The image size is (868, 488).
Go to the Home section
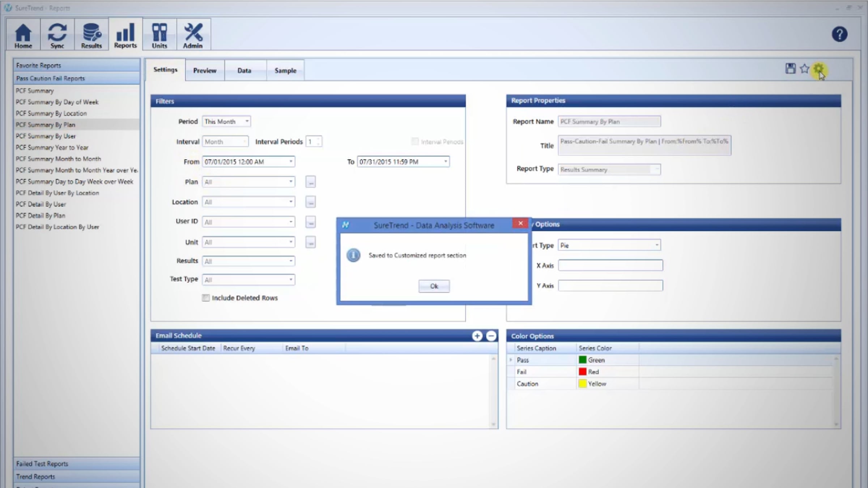pyautogui.click(x=23, y=35)
